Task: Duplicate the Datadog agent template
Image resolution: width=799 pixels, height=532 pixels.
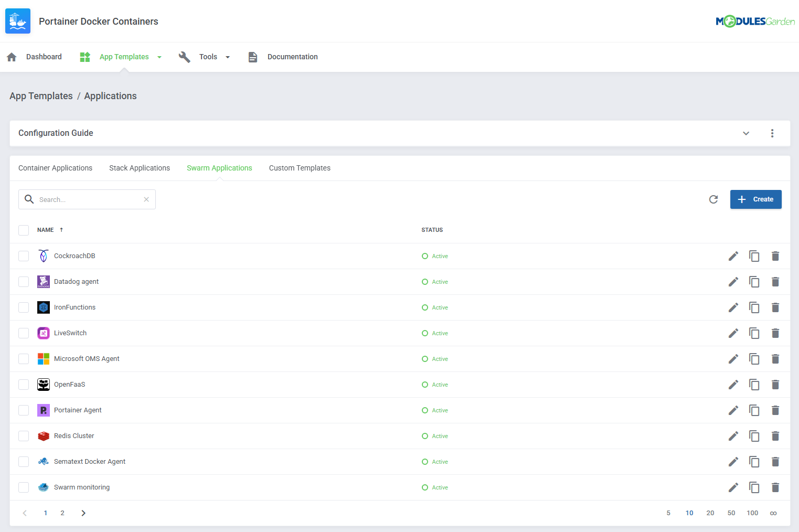Action: tap(754, 281)
